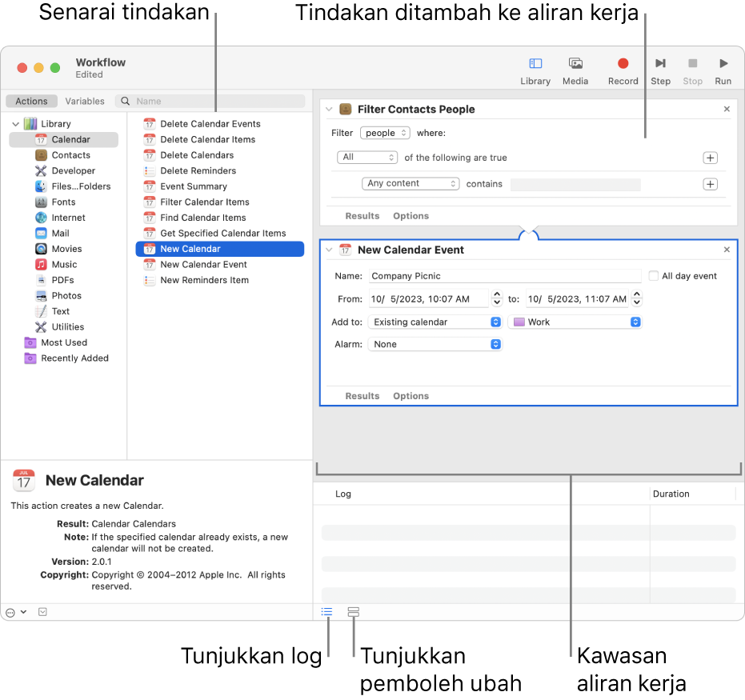Collapse the Library tree
Viewport: 745px width, 700px height.
click(x=16, y=124)
